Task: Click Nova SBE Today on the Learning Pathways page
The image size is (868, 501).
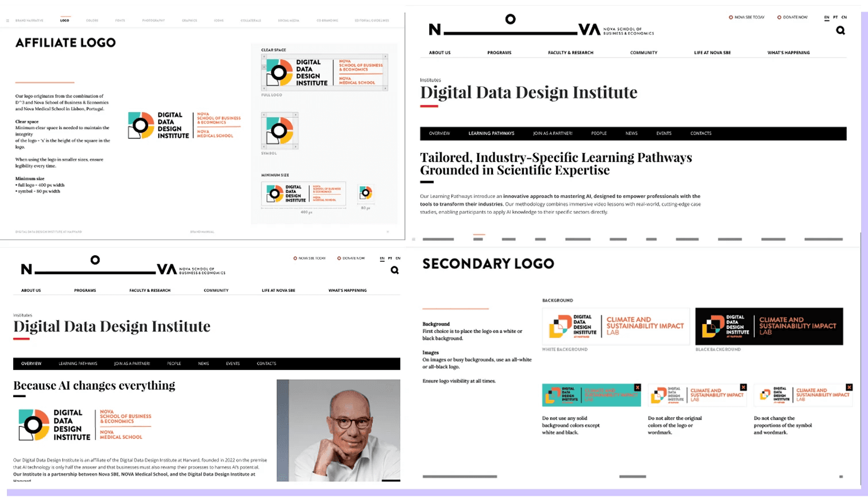Action: [747, 17]
